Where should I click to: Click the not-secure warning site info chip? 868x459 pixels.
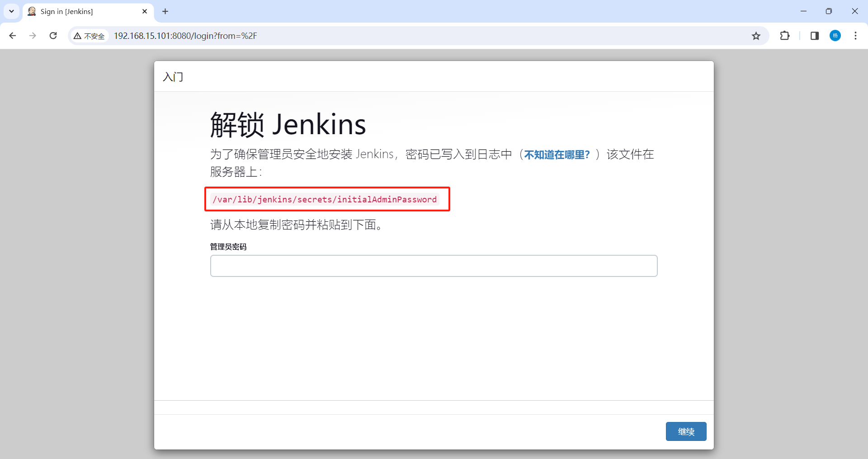[90, 36]
